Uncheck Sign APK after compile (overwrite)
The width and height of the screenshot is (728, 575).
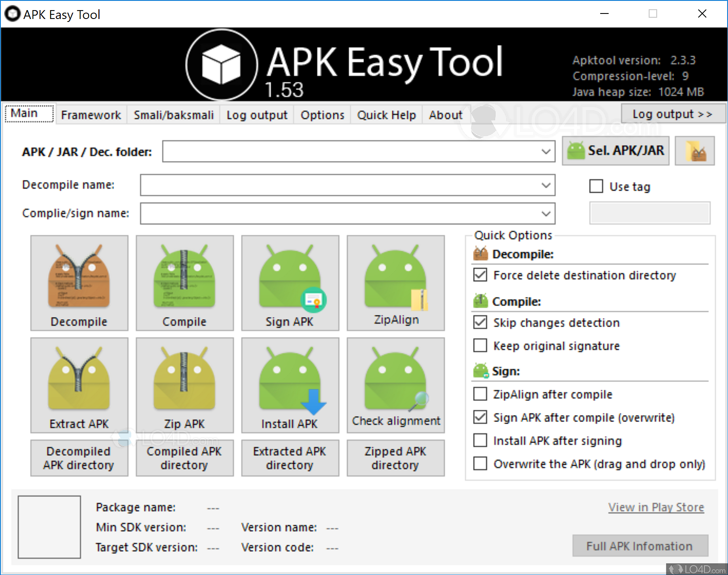coord(480,417)
